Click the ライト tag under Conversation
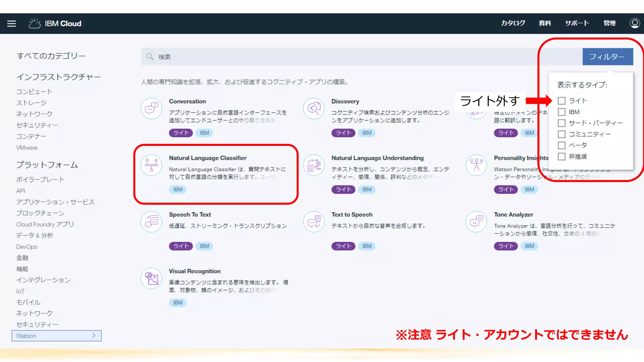Viewport: 644px width, 362px height. tap(181, 133)
